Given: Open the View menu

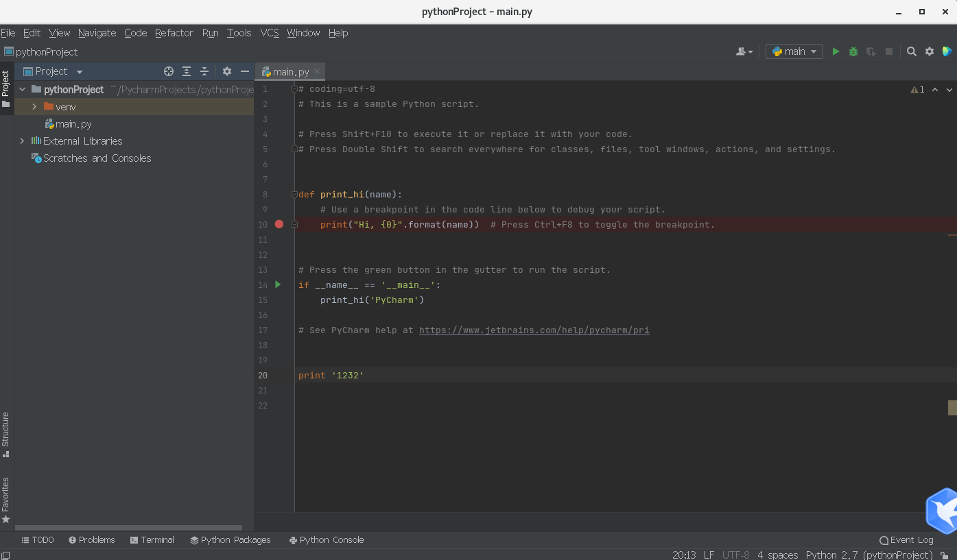Looking at the screenshot, I should 60,33.
